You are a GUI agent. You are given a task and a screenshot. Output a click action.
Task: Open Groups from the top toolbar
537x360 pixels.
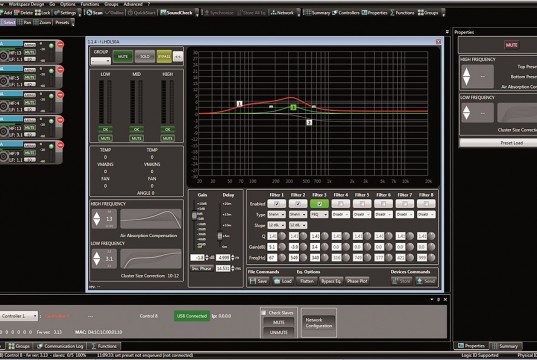click(x=428, y=13)
